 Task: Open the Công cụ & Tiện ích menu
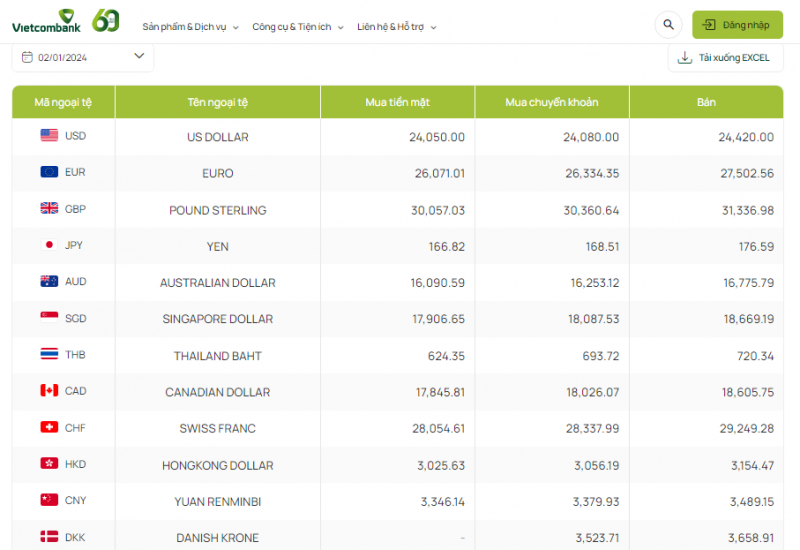(x=297, y=27)
